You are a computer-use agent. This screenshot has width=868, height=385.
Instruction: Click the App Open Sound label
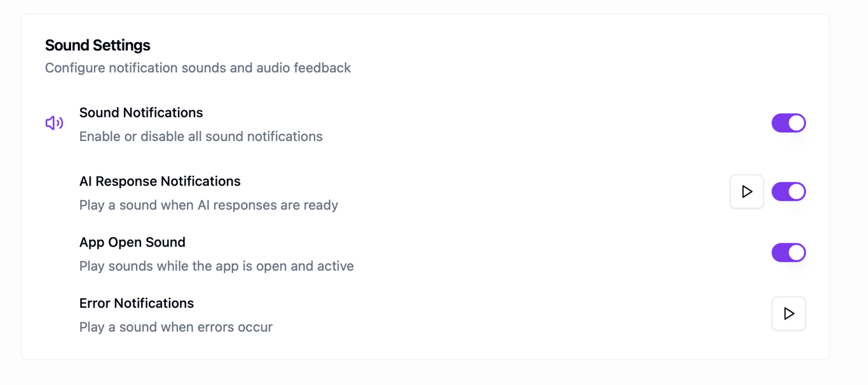[132, 242]
